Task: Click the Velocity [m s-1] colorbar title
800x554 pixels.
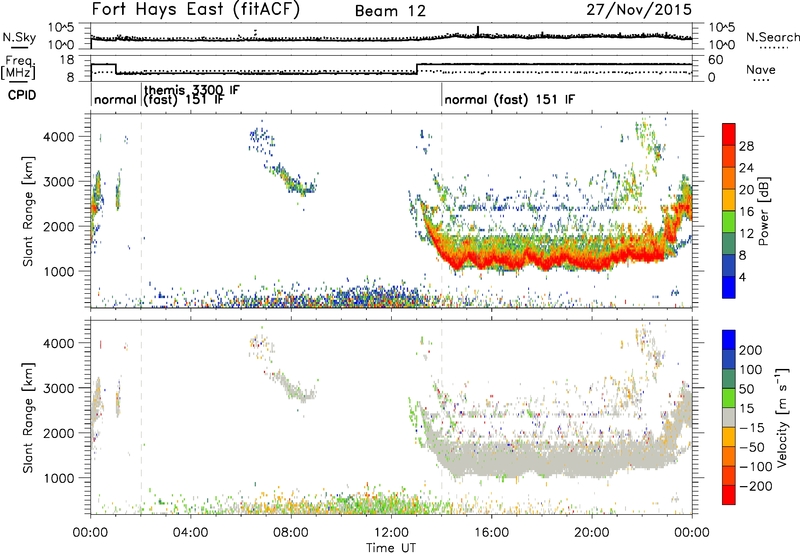Action: point(782,417)
